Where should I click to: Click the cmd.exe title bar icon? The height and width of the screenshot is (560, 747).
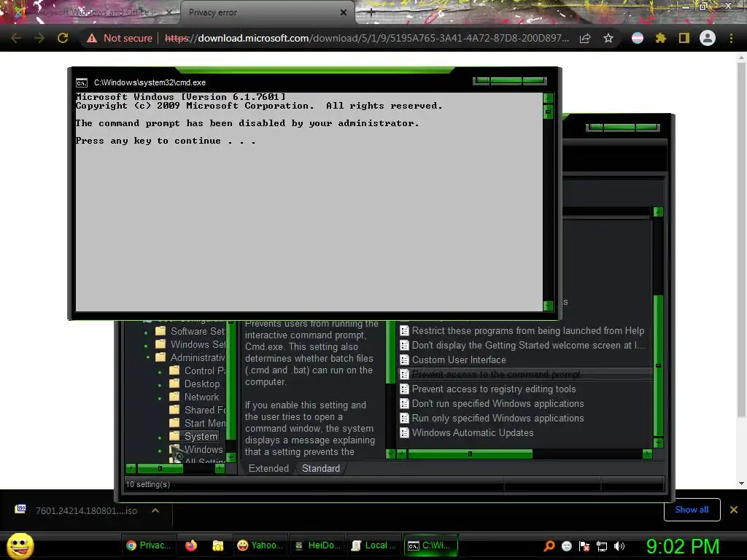(x=82, y=83)
